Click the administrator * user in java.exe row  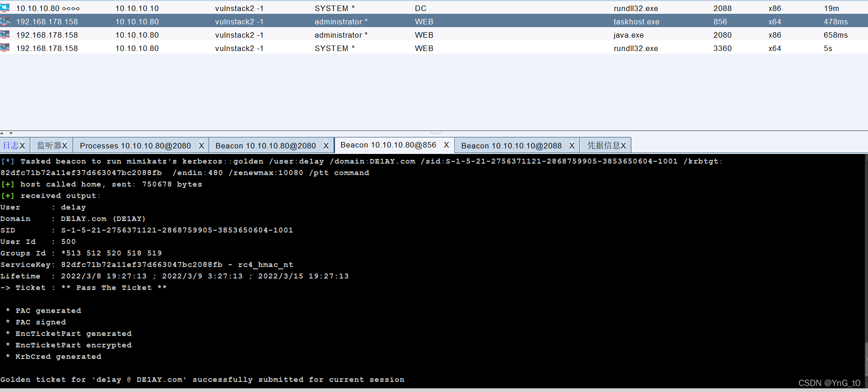click(x=341, y=35)
